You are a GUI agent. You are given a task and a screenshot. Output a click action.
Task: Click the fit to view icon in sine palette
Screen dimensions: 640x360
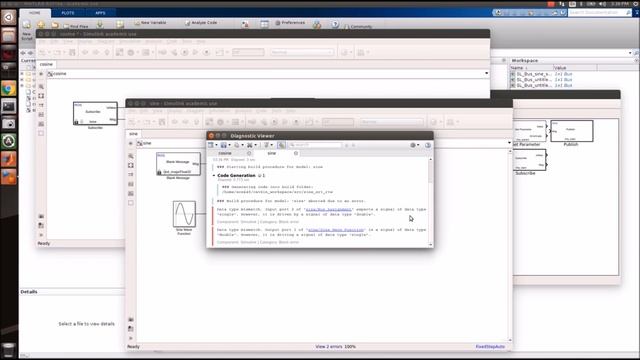point(131,165)
